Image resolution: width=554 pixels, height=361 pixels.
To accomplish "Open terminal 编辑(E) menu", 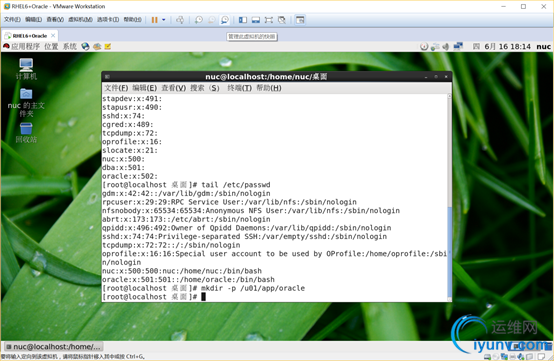I will click(x=145, y=88).
